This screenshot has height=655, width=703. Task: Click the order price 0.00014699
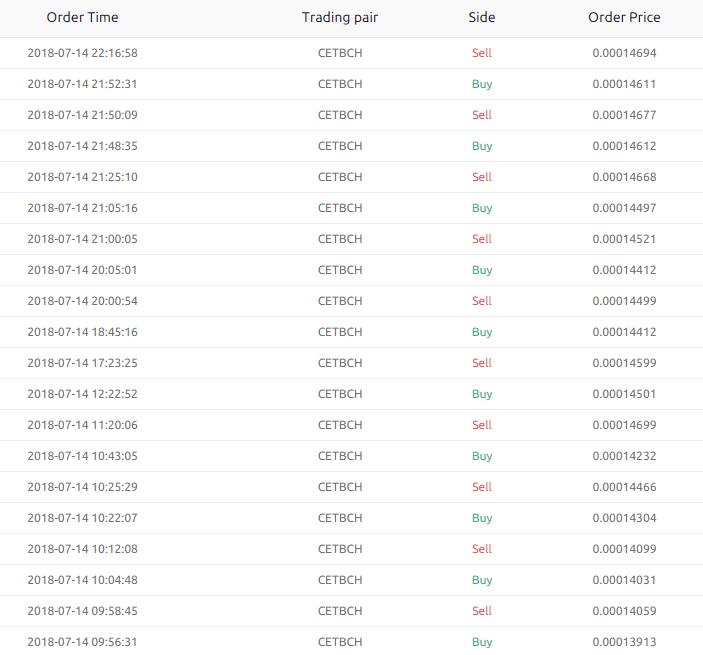point(624,425)
